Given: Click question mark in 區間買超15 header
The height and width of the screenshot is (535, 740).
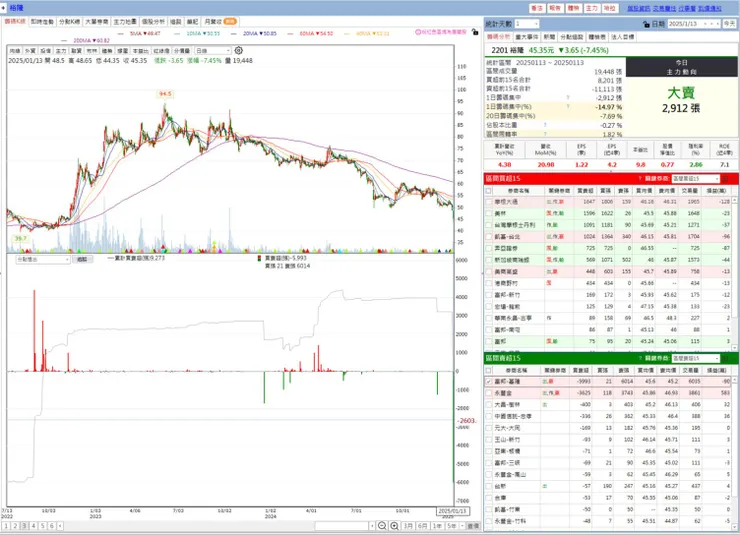Looking at the screenshot, I should pos(640,178).
